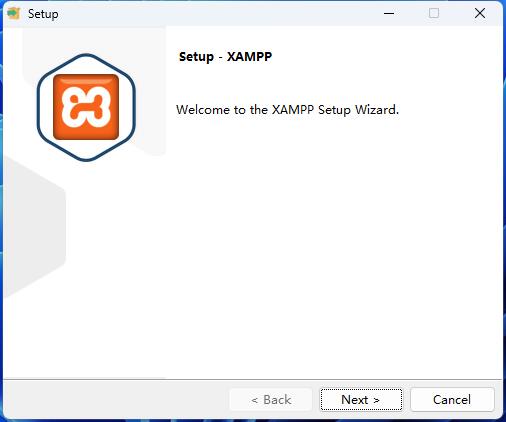Close the Setup wizard with the X

480,14
